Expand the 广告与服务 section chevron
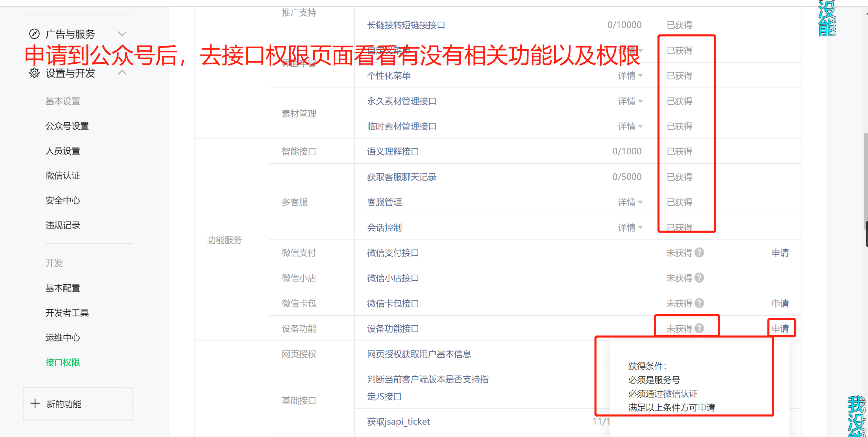The height and width of the screenshot is (437, 868). coord(122,33)
